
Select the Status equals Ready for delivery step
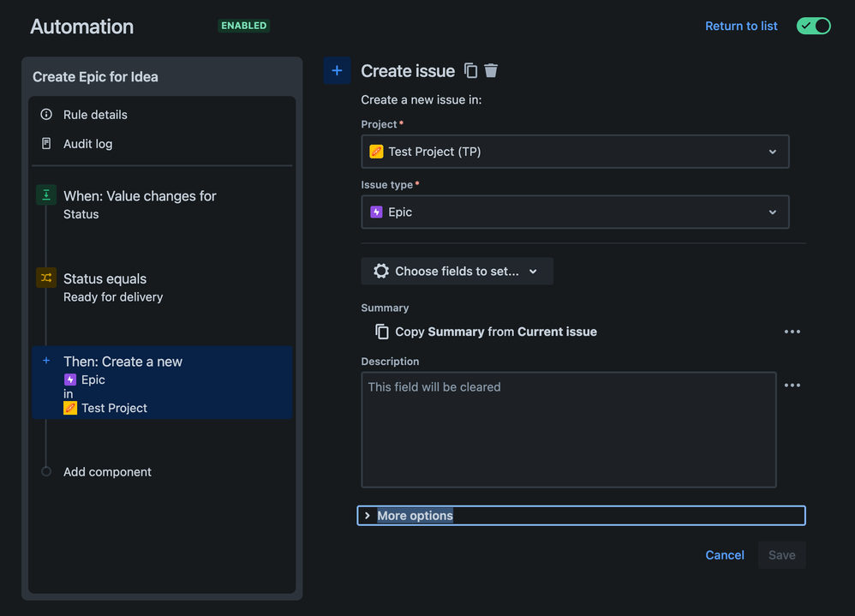click(x=162, y=287)
